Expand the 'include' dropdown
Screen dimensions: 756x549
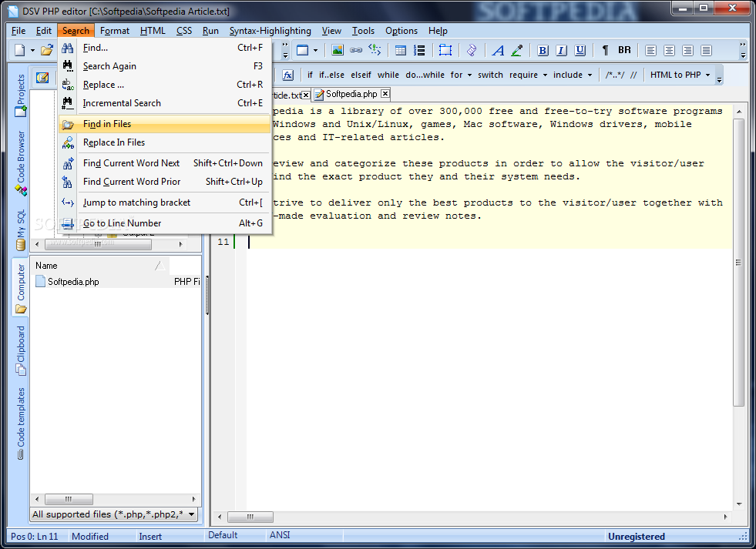coord(590,75)
